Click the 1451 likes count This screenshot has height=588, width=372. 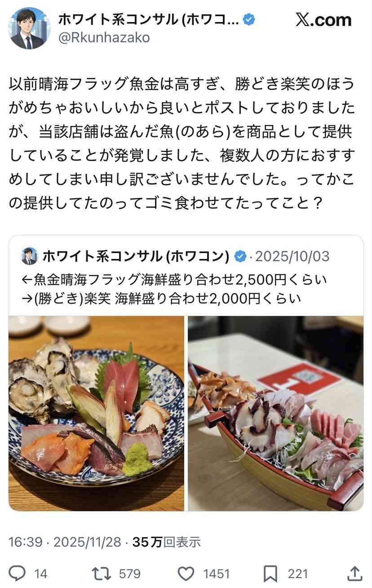(x=217, y=574)
